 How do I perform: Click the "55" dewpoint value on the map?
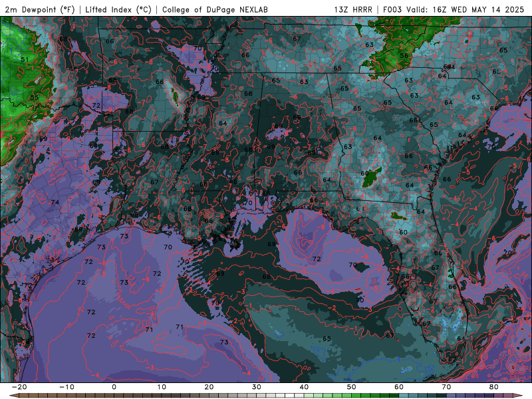pos(35,97)
